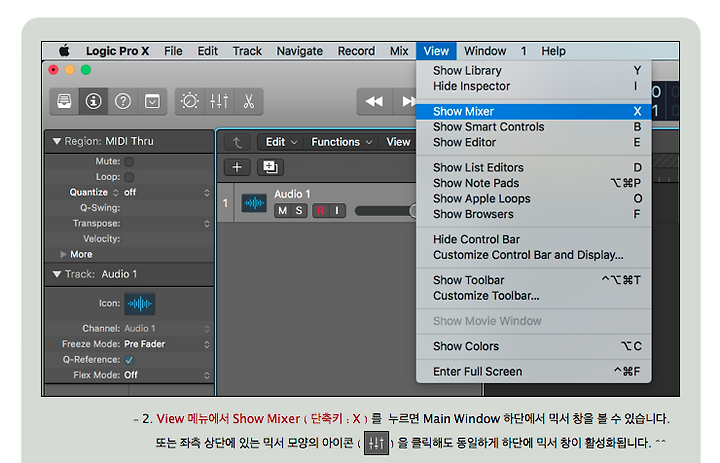The width and height of the screenshot is (720, 463).
Task: Open the Channel Audio 1 popup
Action: (x=167, y=328)
